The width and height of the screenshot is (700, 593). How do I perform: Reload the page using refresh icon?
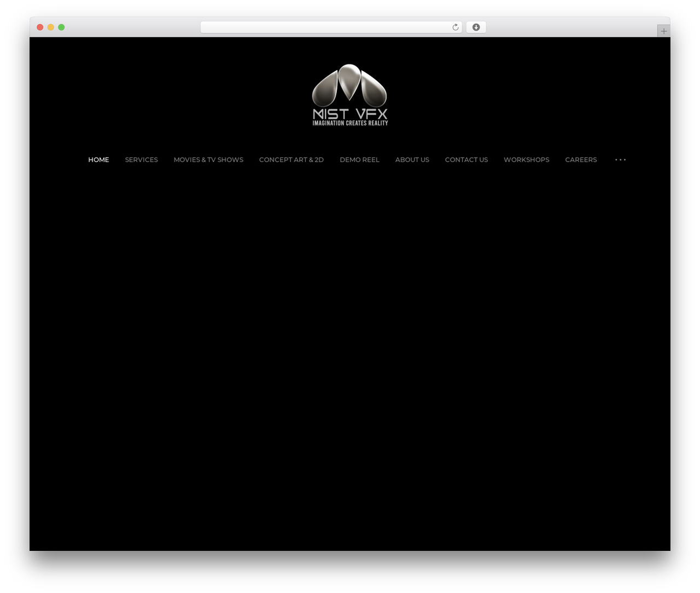pyautogui.click(x=456, y=27)
